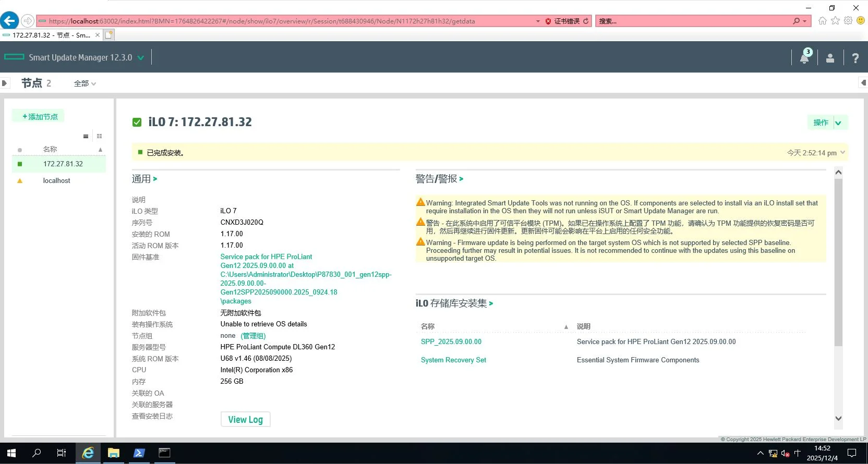This screenshot has height=464, width=868.
Task: Sort the node list by 名称
Action: coord(50,149)
